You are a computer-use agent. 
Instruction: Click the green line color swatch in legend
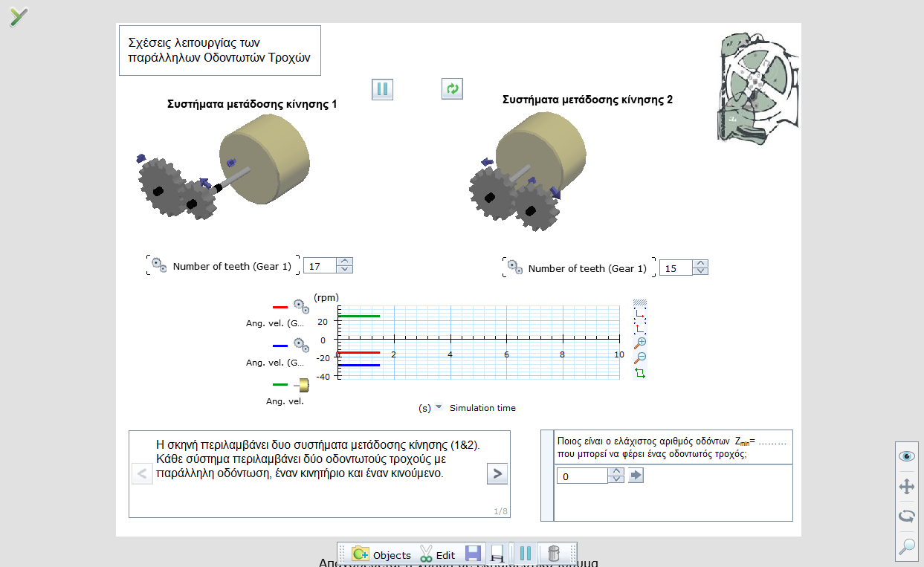coord(280,384)
